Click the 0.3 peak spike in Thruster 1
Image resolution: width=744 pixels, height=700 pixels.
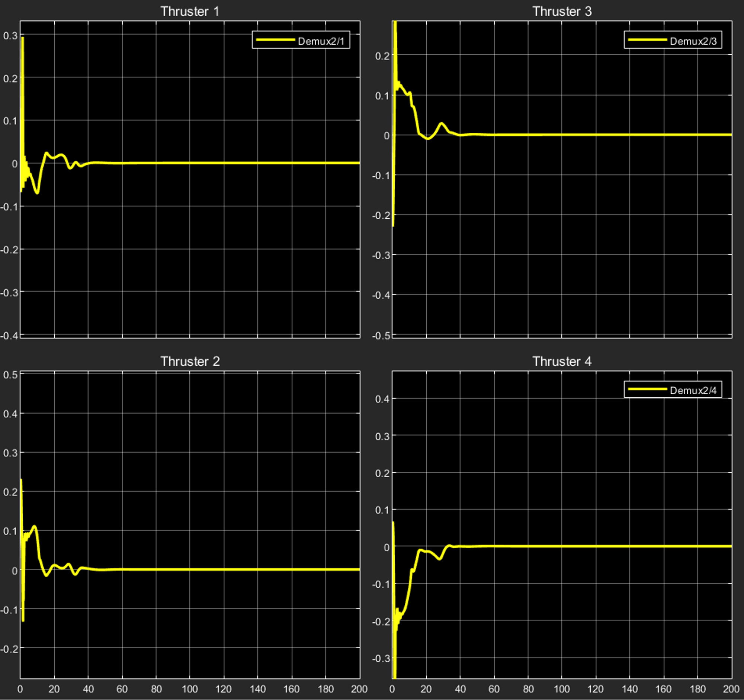click(x=23, y=39)
